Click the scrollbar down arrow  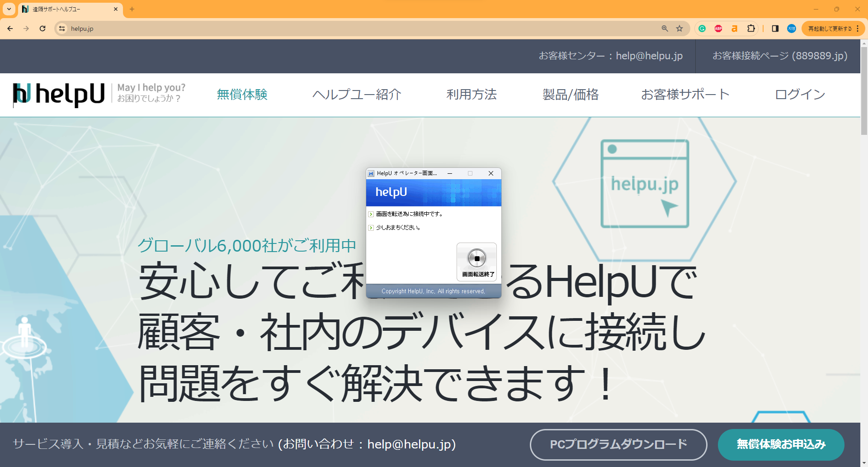pyautogui.click(x=864, y=463)
